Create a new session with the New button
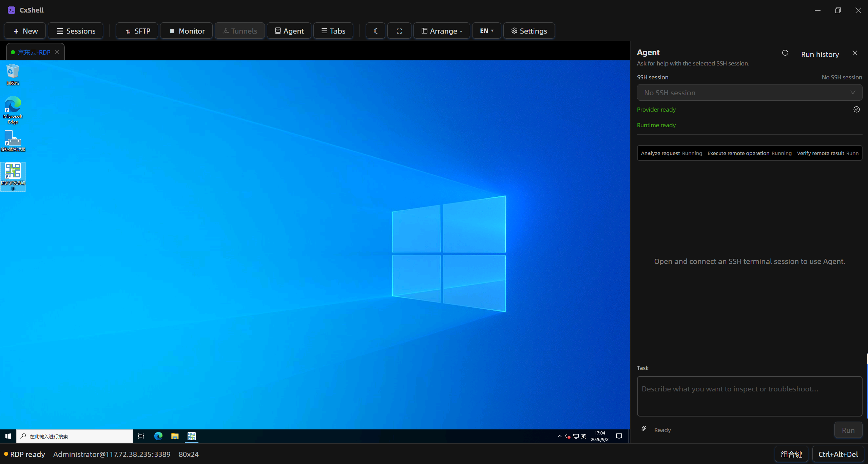The image size is (868, 464). [x=25, y=31]
